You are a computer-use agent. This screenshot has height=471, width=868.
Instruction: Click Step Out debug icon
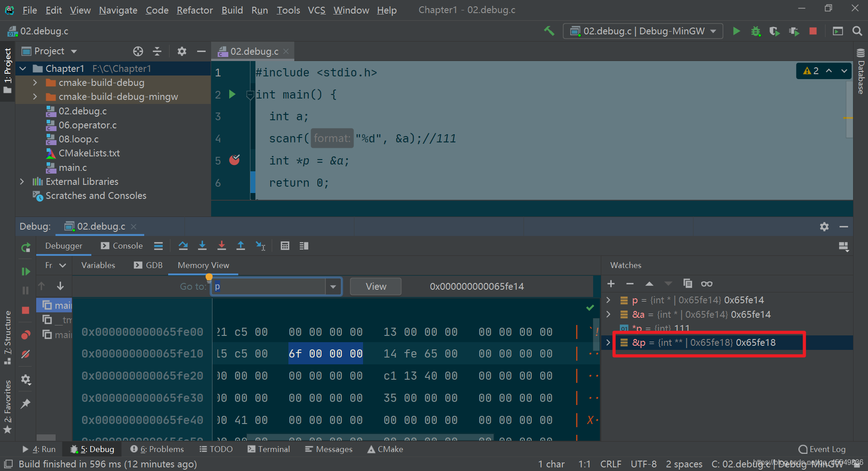[241, 245]
